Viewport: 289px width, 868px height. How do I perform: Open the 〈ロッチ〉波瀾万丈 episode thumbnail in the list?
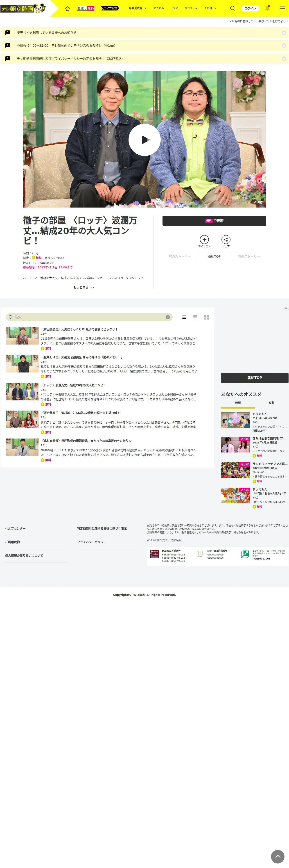pos(22,392)
